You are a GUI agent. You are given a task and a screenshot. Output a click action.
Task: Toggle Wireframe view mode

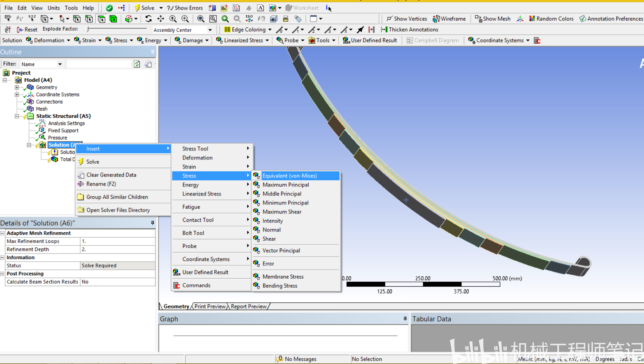click(x=449, y=19)
